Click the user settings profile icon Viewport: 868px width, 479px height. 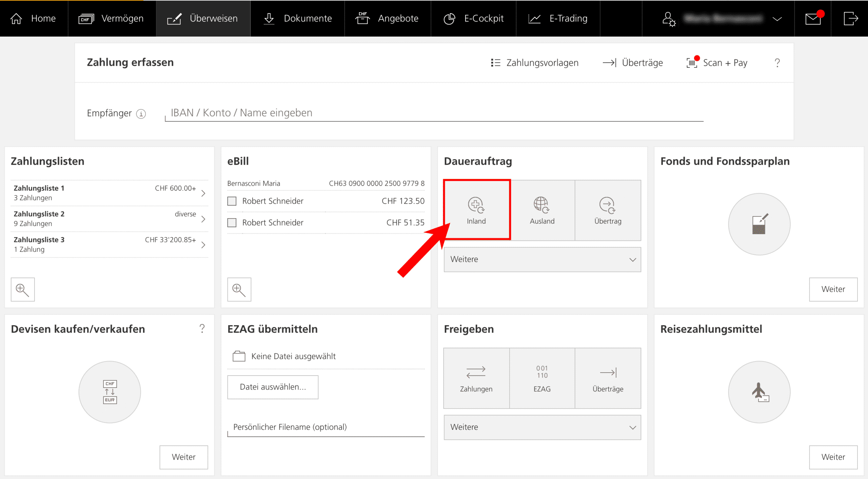coord(669,19)
